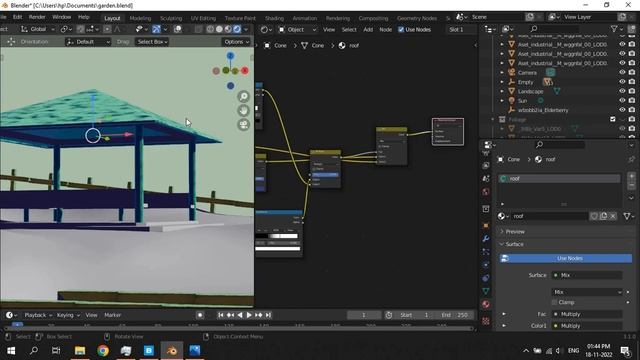This screenshot has height=360, width=640.
Task: Switch to the Shading workspace tab
Action: click(274, 18)
